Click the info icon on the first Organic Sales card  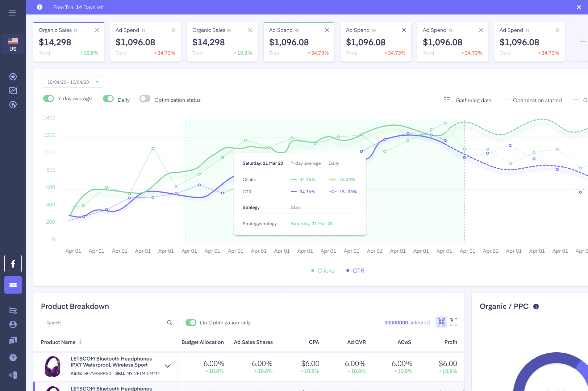pos(75,30)
